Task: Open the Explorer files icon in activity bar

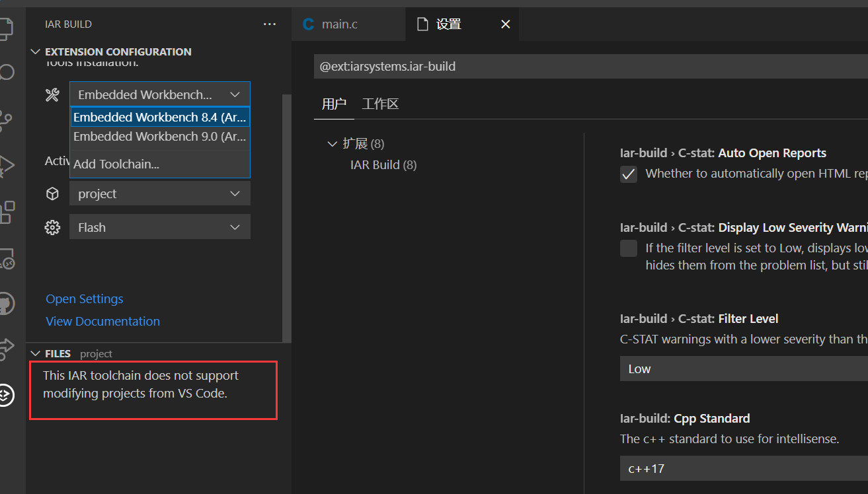Action: (5, 28)
